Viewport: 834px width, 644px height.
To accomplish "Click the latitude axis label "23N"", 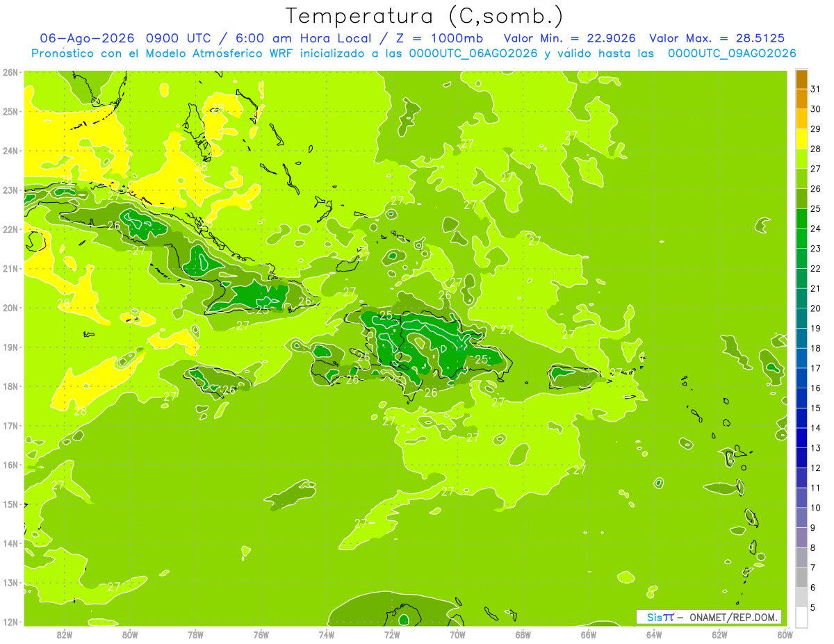I will 10,190.
